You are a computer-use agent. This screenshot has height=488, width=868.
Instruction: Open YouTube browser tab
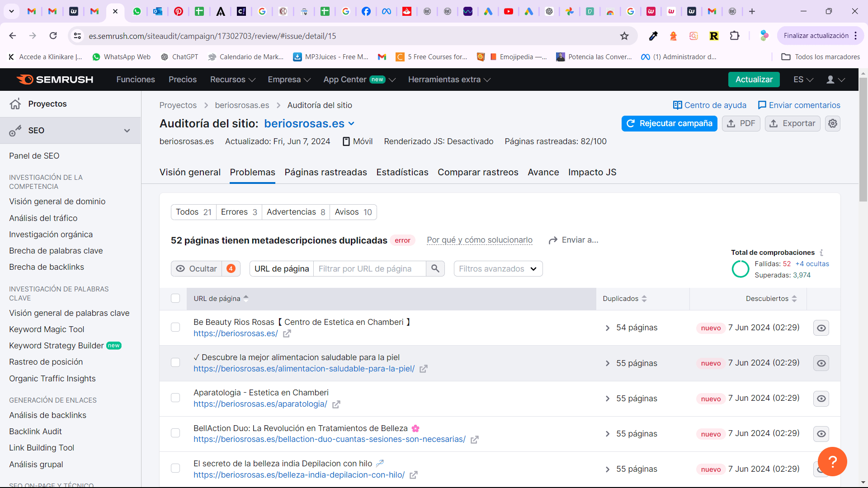pos(509,11)
